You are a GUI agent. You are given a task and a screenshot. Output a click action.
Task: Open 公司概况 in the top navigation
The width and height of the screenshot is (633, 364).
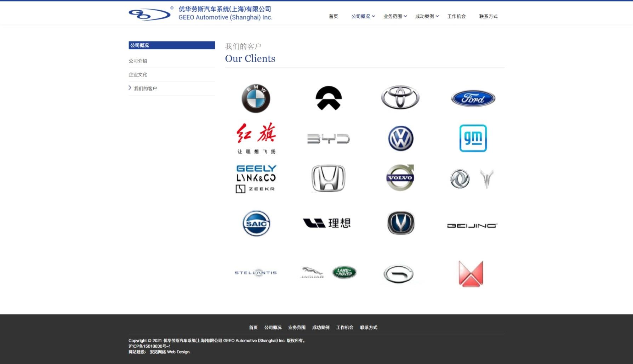(x=360, y=16)
